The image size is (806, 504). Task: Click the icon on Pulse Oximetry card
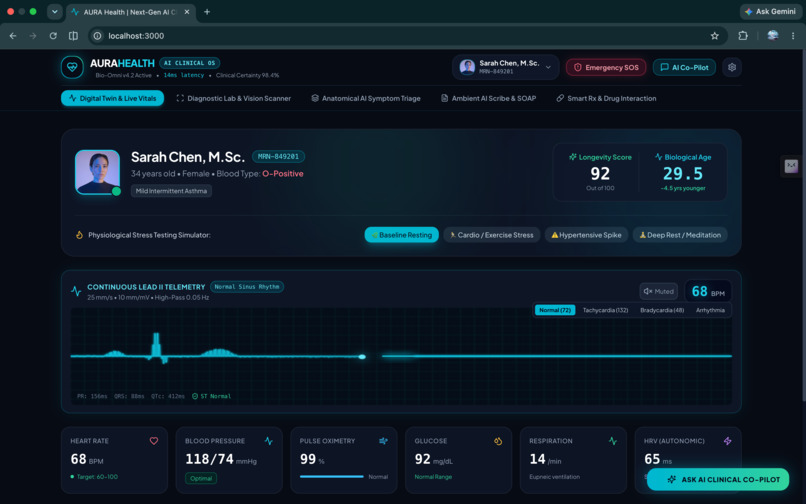click(383, 441)
